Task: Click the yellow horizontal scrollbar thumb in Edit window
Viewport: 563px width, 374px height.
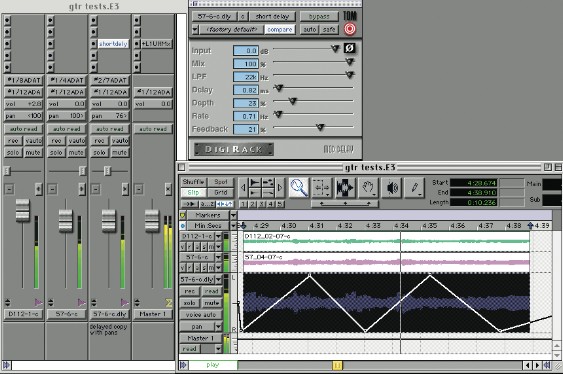Action: [x=337, y=365]
